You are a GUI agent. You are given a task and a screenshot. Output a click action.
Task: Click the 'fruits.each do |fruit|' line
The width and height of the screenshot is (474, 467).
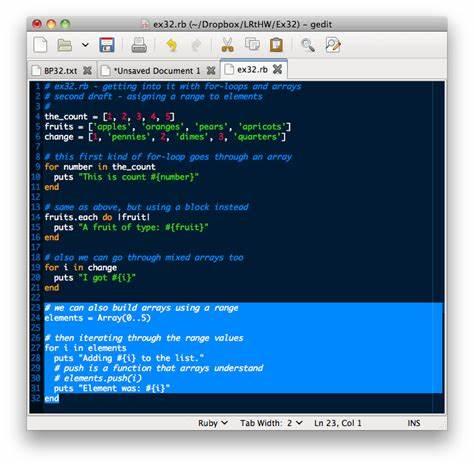coord(97,217)
